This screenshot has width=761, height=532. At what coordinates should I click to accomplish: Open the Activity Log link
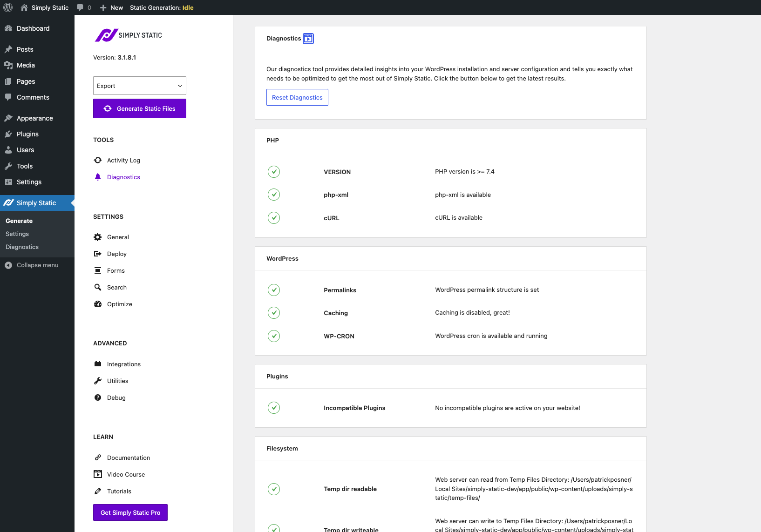click(123, 160)
